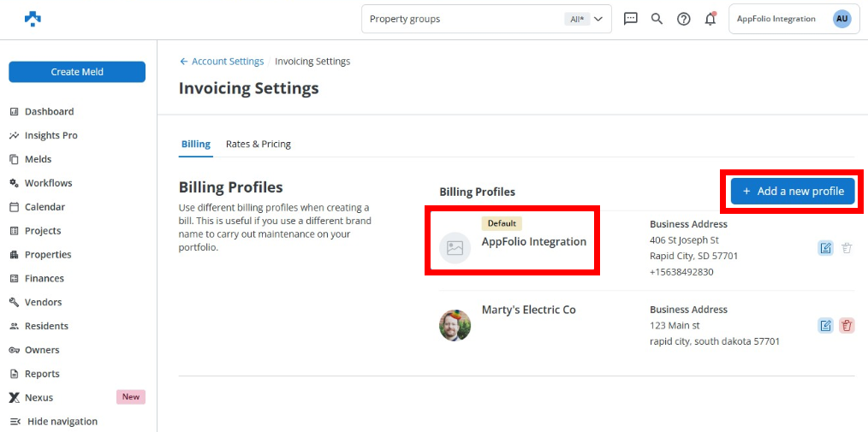Open Insights Pro in sidebar

click(x=51, y=135)
